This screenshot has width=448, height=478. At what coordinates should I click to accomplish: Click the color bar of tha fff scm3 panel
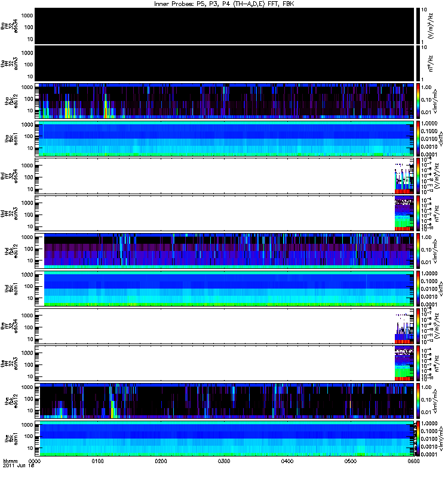[418, 63]
